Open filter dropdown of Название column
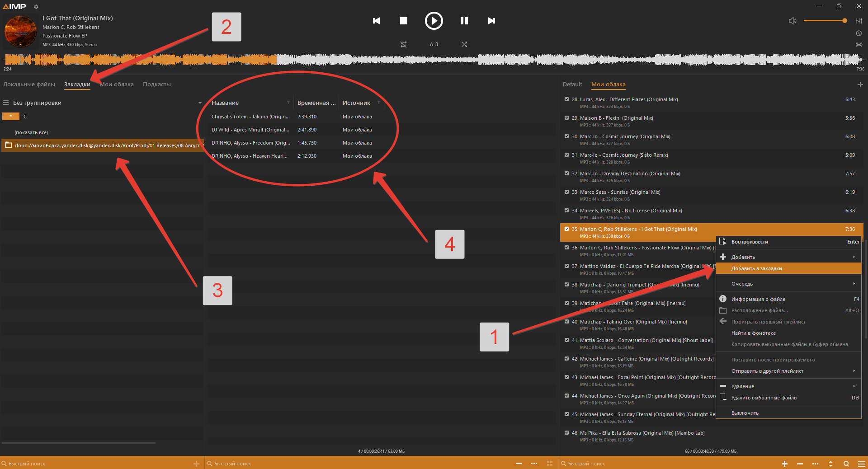The width and height of the screenshot is (868, 469). click(288, 103)
